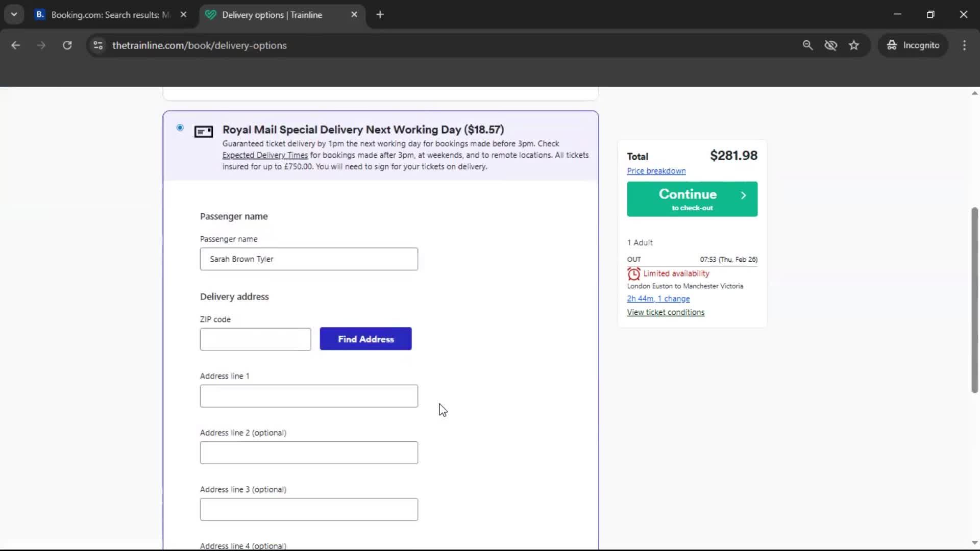980x551 pixels.
Task: Open the Expected Delivery Times link
Action: (264, 155)
